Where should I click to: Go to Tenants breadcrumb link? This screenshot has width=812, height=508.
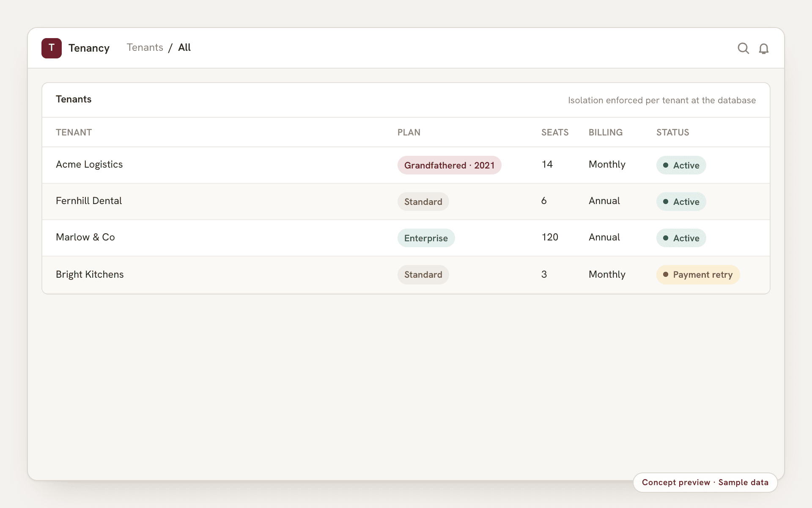coord(145,47)
